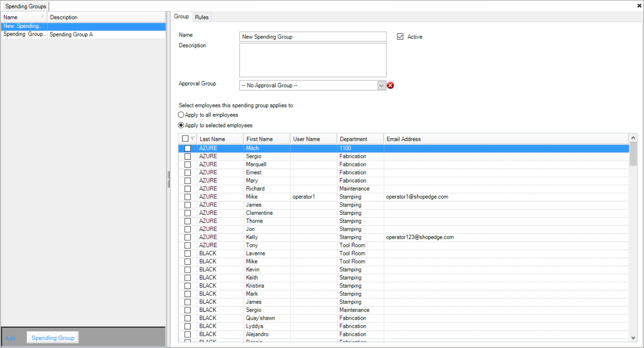
Task: Check the box for AZURE Sergio
Action: pyautogui.click(x=188, y=156)
